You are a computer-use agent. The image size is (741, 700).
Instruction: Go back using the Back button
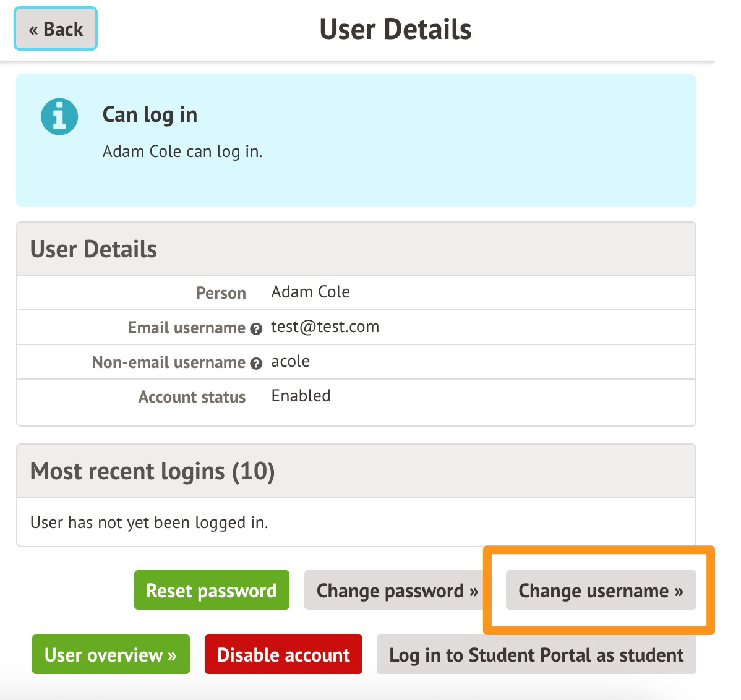pos(56,29)
